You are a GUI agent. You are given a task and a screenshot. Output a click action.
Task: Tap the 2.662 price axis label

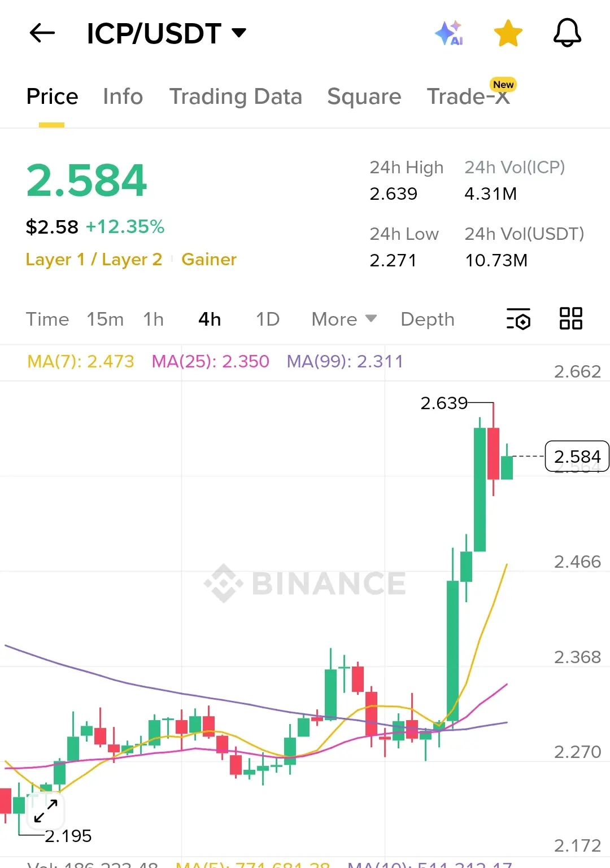pos(577,371)
